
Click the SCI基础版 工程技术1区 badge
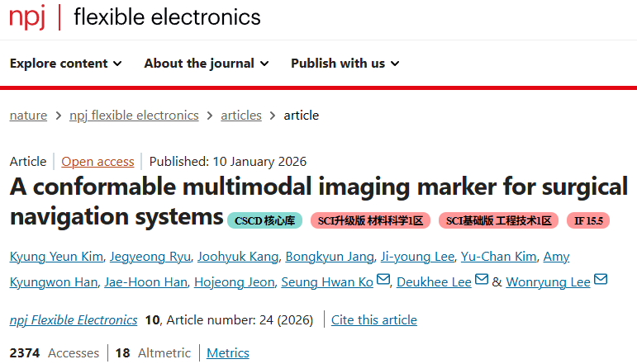(x=498, y=220)
